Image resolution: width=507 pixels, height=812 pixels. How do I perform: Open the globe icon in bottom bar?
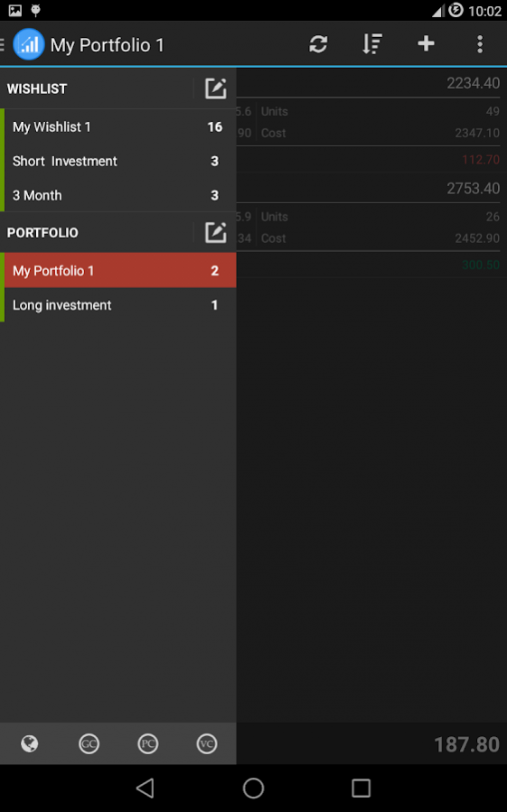(x=30, y=743)
